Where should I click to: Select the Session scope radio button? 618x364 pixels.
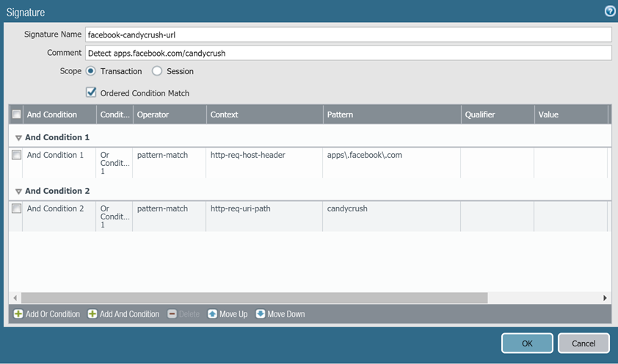157,71
